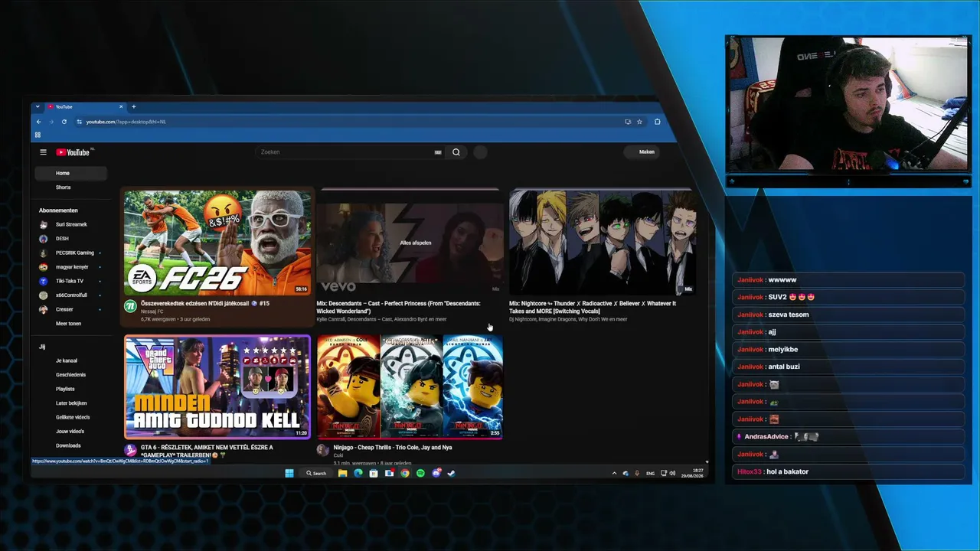This screenshot has height=551, width=980.
Task: Open the browser tab search dropdown
Action: [x=38, y=106]
